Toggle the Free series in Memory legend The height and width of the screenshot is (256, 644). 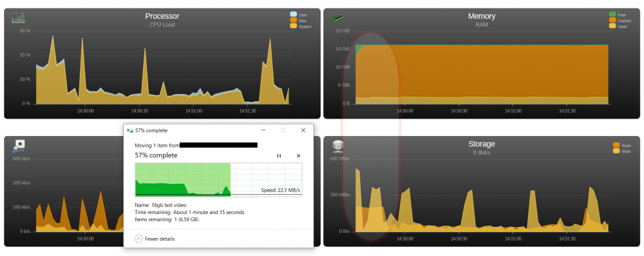coord(618,15)
